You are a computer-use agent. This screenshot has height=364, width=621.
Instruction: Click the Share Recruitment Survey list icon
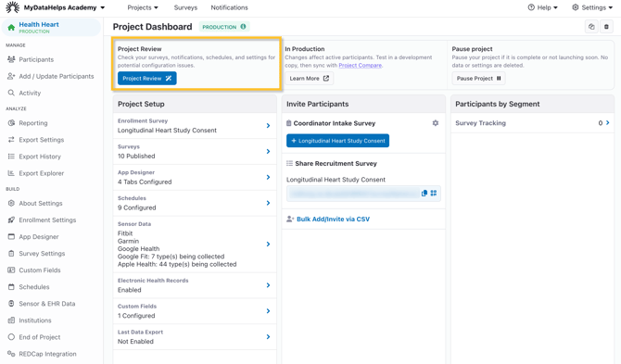point(289,163)
